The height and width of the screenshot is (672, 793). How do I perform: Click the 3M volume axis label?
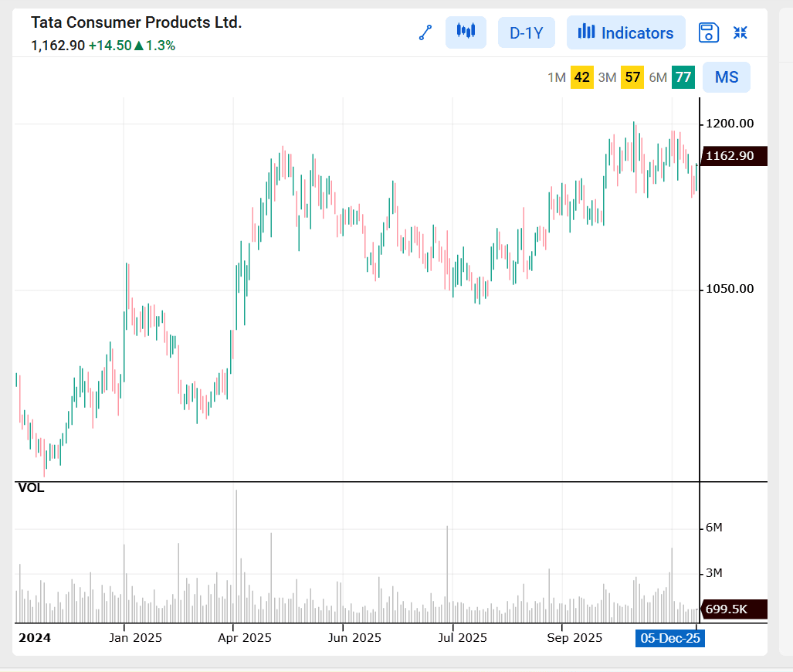pyautogui.click(x=714, y=573)
